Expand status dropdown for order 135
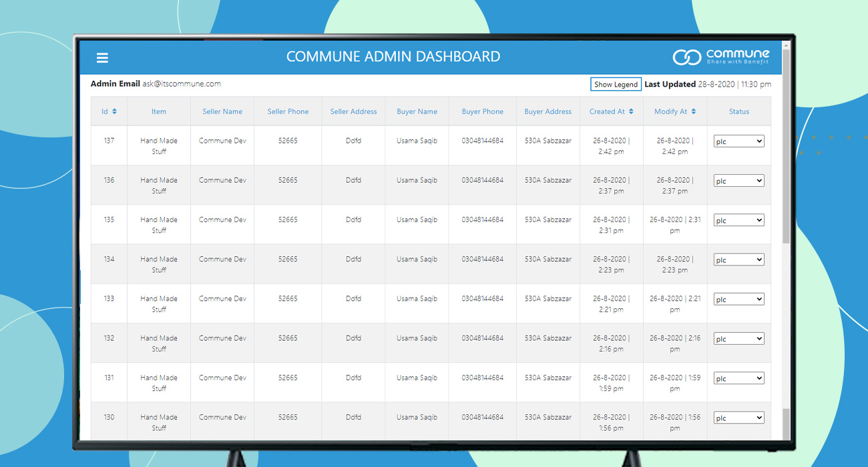 [738, 220]
